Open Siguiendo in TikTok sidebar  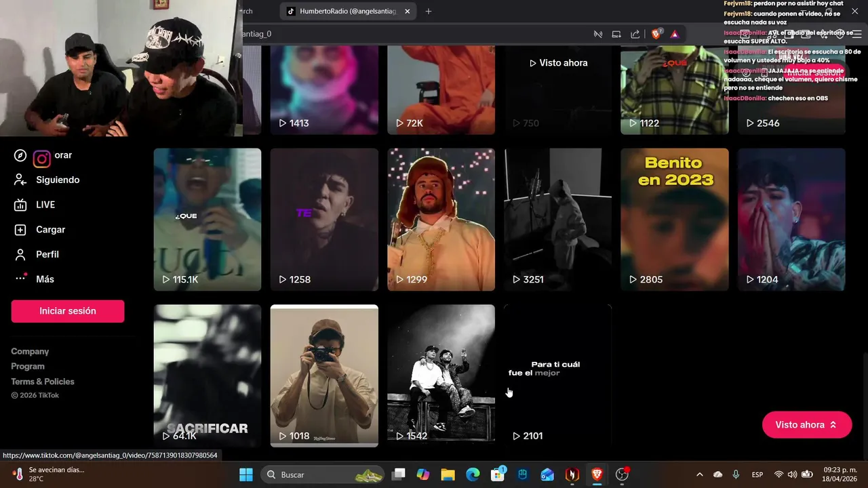pyautogui.click(x=58, y=180)
